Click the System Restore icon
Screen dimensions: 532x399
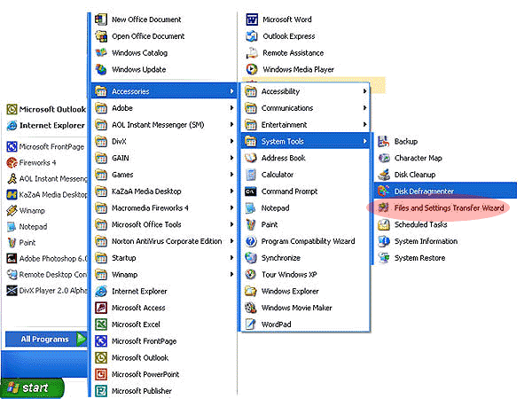point(383,257)
